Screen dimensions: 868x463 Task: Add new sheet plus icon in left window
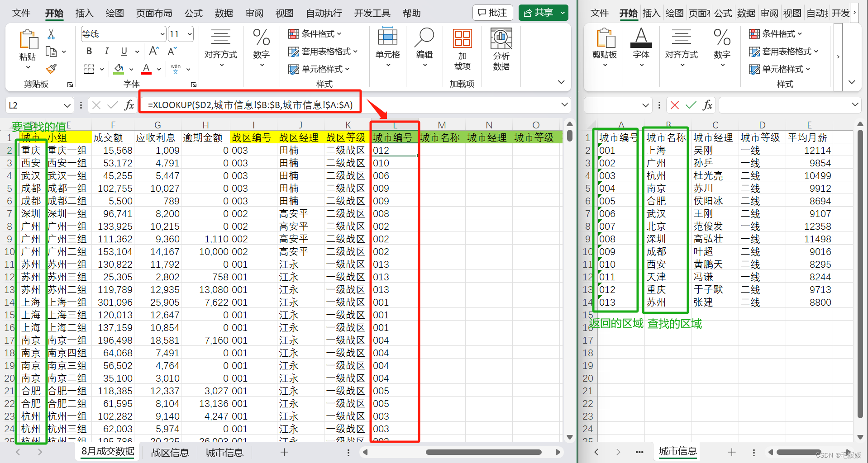point(284,452)
